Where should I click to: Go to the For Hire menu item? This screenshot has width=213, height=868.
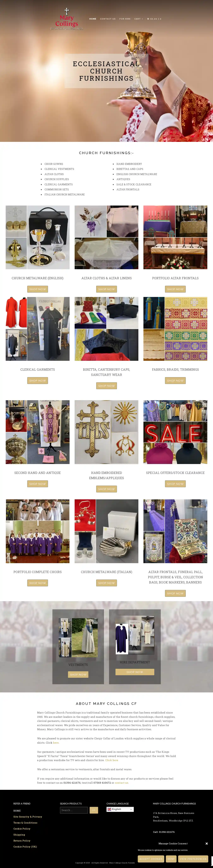[x=125, y=19]
